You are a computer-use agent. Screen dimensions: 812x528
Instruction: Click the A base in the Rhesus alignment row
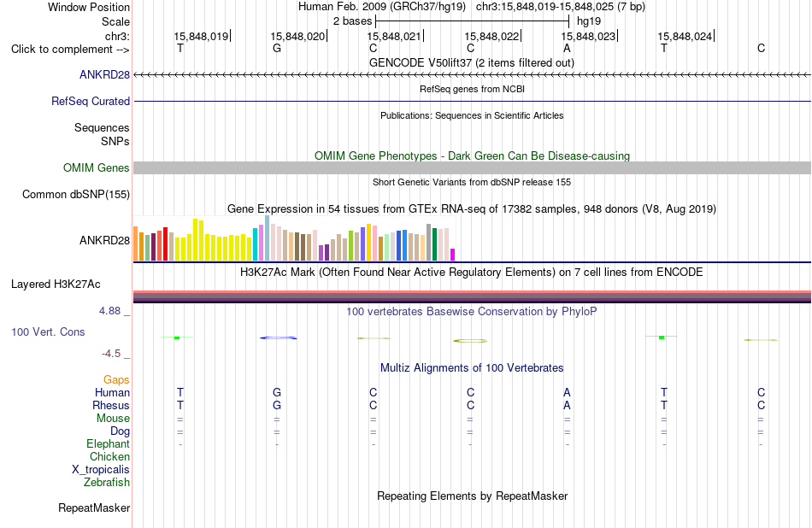[x=567, y=405]
